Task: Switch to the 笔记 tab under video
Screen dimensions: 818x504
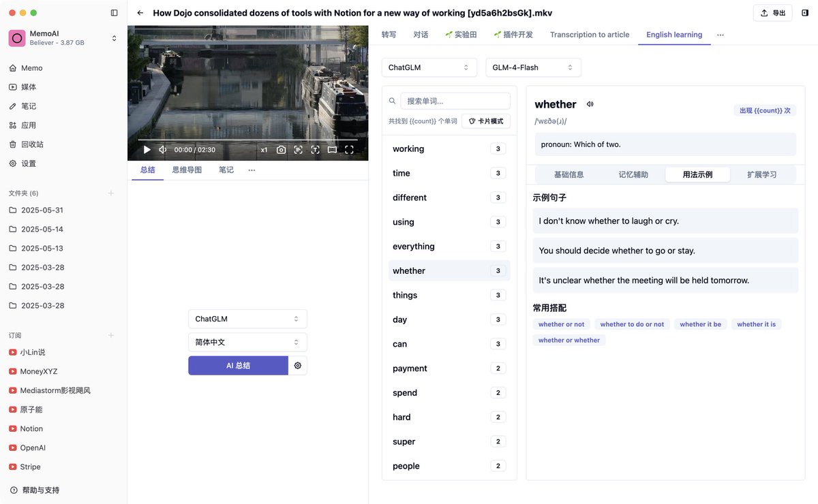Action: [x=226, y=170]
